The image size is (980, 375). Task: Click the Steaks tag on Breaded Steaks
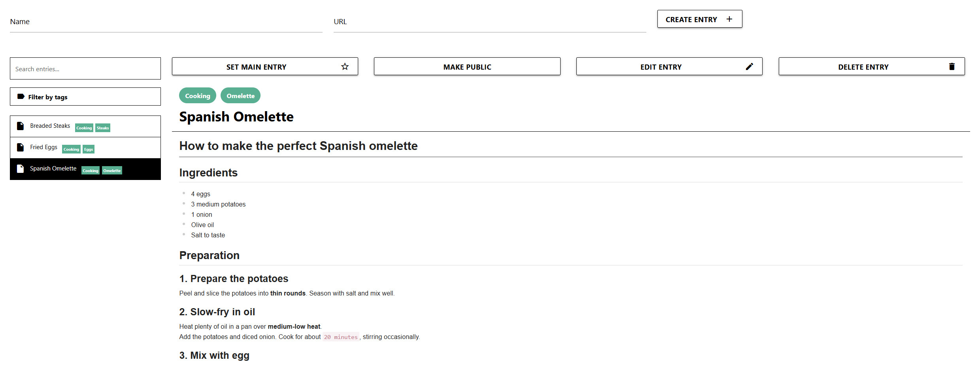103,128
